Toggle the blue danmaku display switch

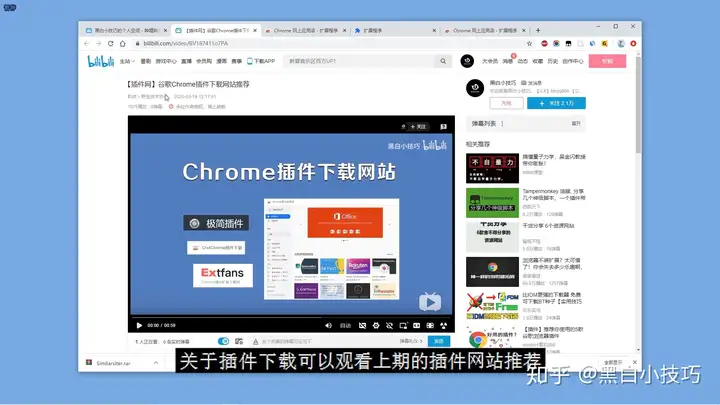click(x=223, y=341)
